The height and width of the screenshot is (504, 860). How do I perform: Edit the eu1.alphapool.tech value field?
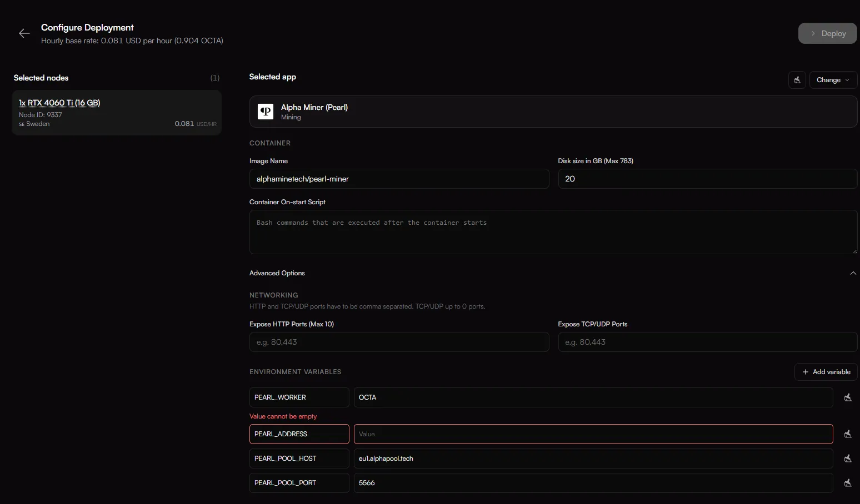pos(593,458)
